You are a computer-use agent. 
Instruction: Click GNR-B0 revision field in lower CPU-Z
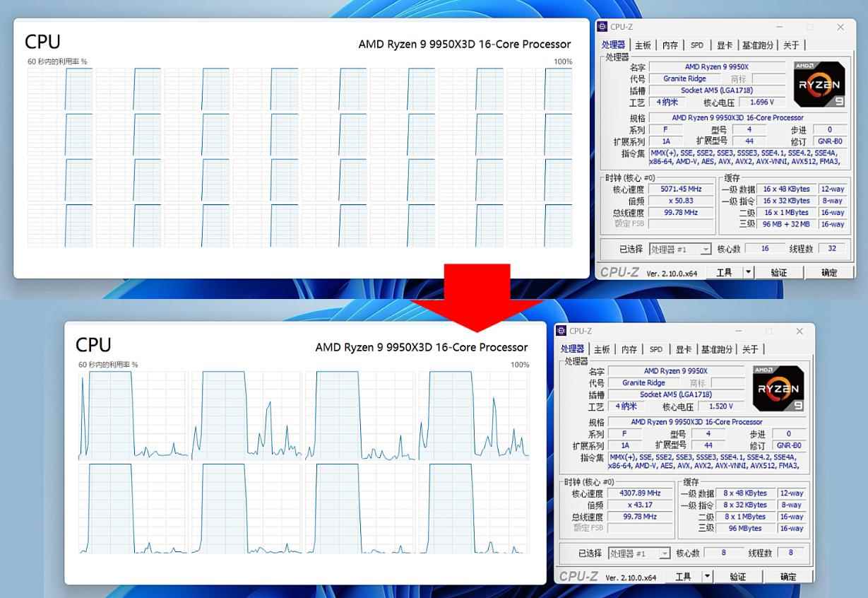pos(788,446)
